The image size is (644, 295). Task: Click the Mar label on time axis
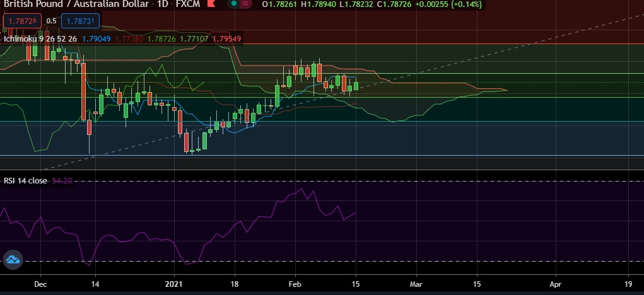click(416, 284)
